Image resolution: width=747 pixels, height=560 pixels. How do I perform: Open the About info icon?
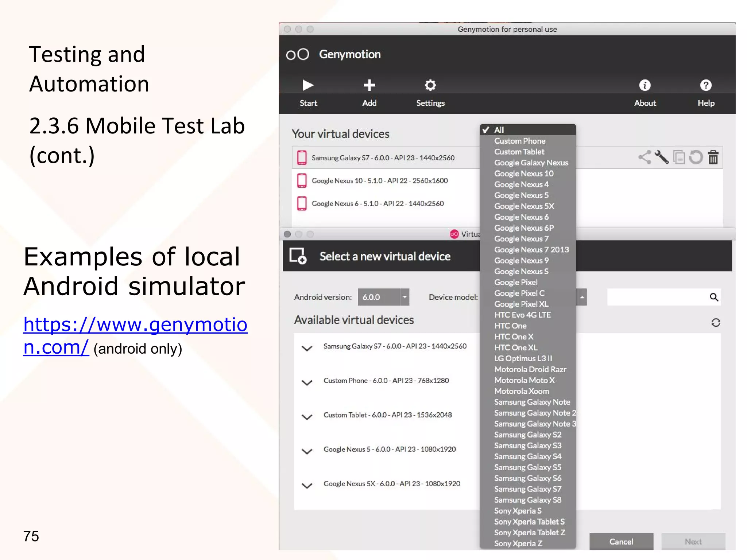pos(645,85)
